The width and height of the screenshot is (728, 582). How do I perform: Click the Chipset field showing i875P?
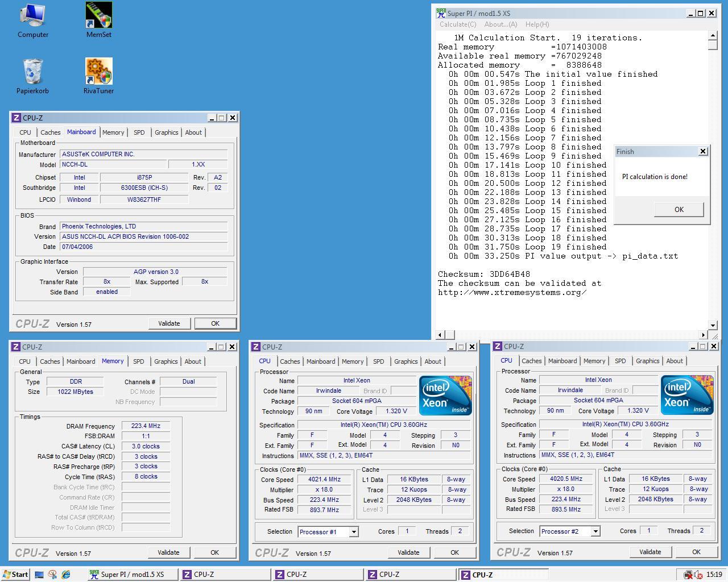click(x=144, y=177)
